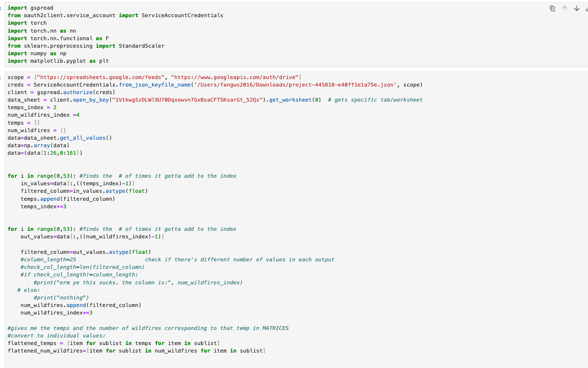Click the 'gets specific tab/worksheet' comment
Image resolution: width=588 pixels, height=368 pixels.
tap(375, 100)
